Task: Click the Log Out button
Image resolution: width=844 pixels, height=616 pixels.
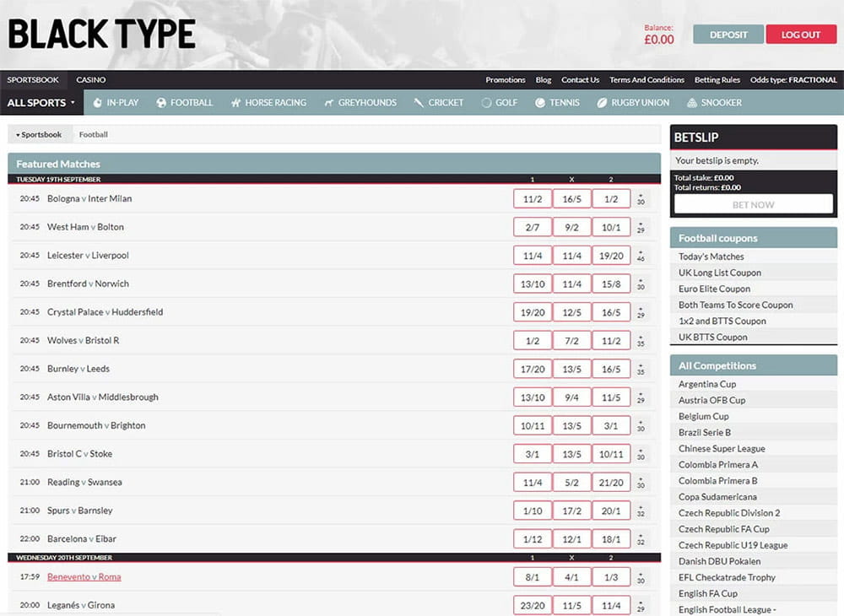Action: [x=801, y=35]
